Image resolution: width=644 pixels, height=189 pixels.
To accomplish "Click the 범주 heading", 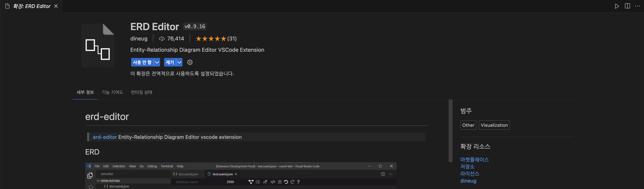I will click(466, 111).
